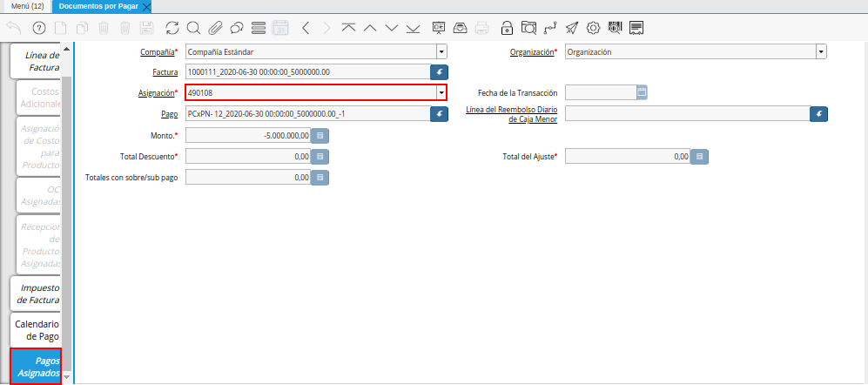The image size is (868, 385).
Task: Jump to first record icon
Action: [348, 28]
